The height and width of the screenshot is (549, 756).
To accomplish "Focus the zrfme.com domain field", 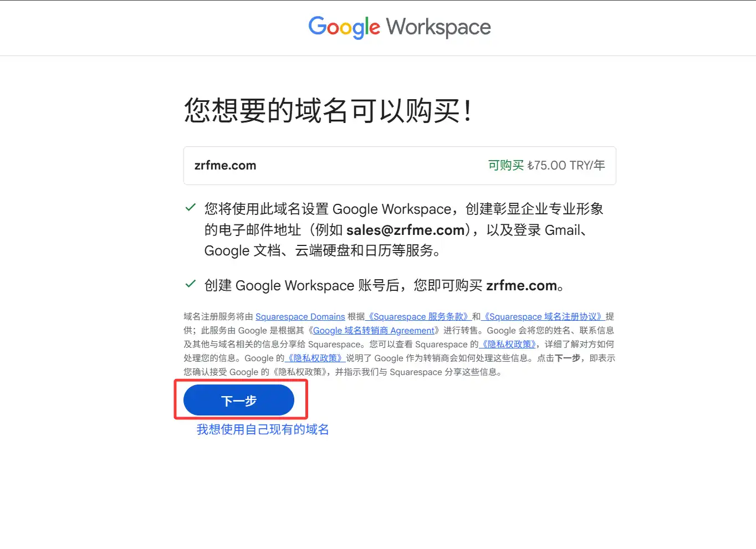I will (x=400, y=166).
